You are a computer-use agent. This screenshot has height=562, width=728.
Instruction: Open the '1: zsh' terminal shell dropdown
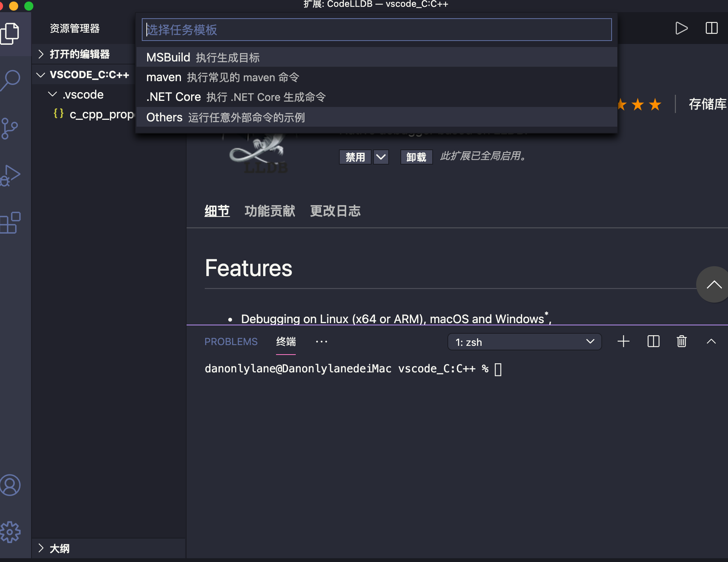click(524, 342)
